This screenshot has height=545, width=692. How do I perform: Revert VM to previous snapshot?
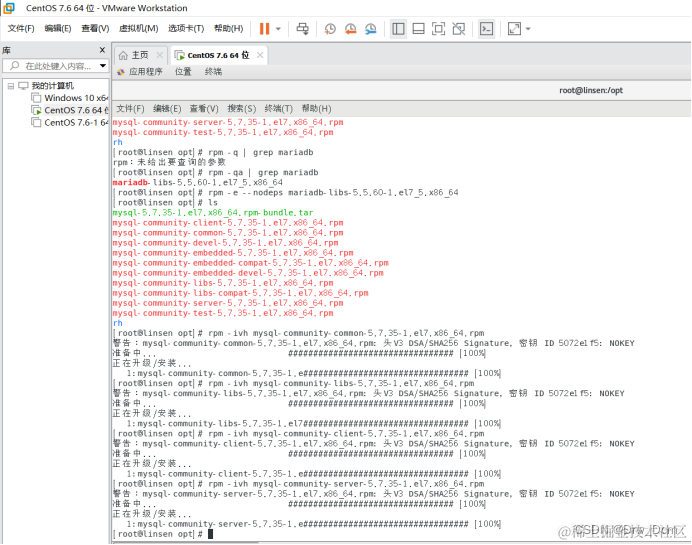[350, 29]
